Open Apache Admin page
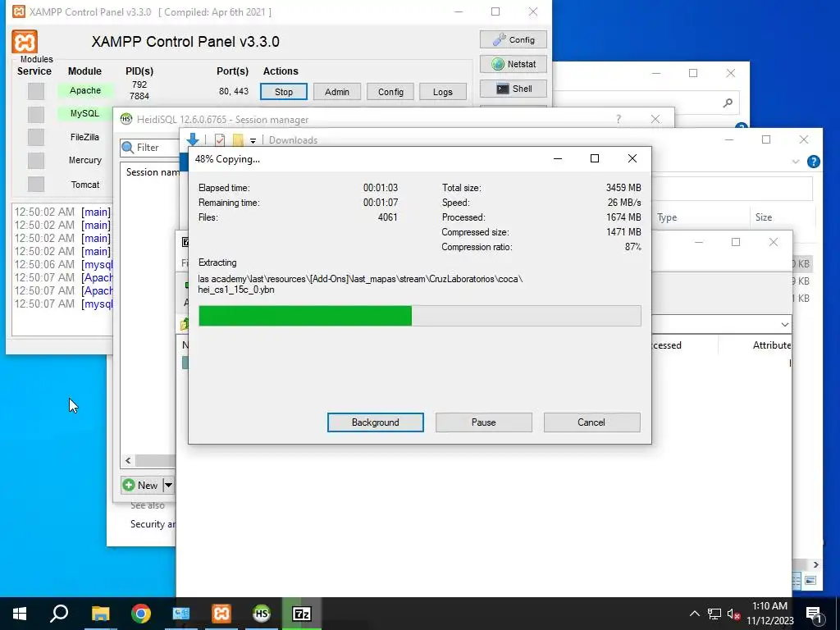The width and height of the screenshot is (840, 630). point(337,92)
